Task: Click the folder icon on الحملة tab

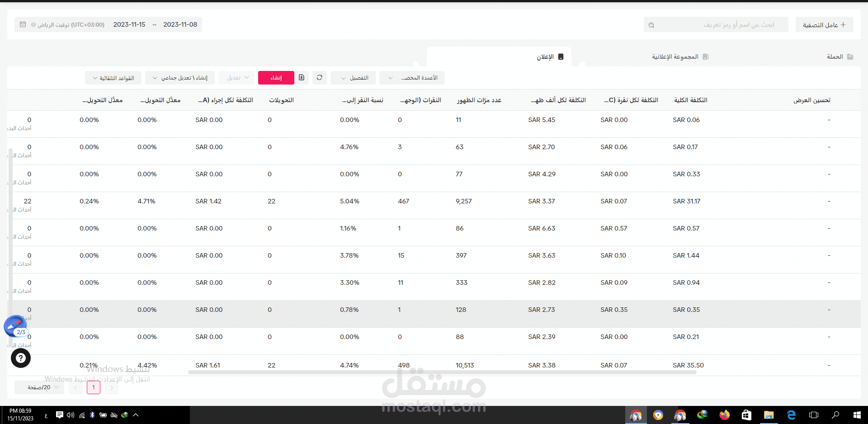Action: coord(850,57)
